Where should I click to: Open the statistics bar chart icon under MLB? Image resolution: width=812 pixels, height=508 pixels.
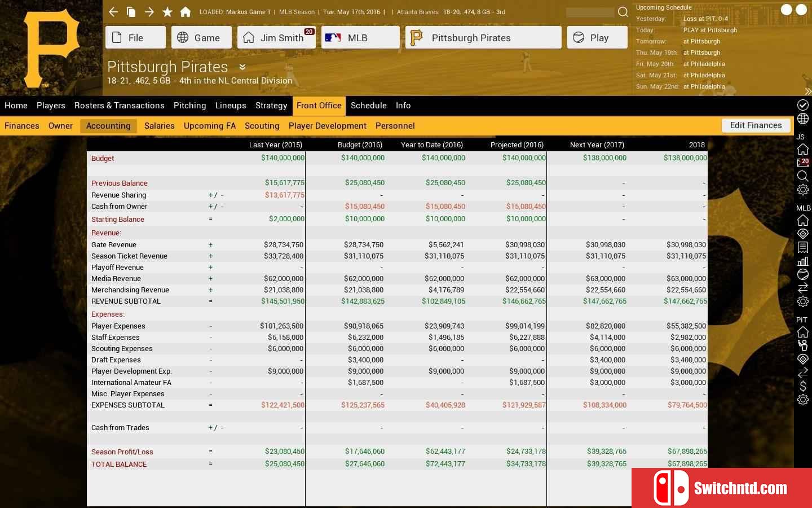tap(803, 261)
